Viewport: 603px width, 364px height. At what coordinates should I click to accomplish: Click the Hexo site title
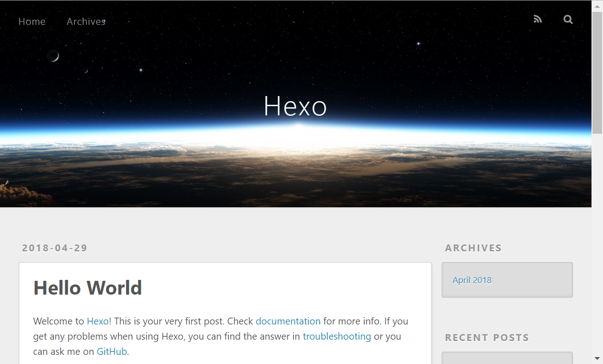295,106
